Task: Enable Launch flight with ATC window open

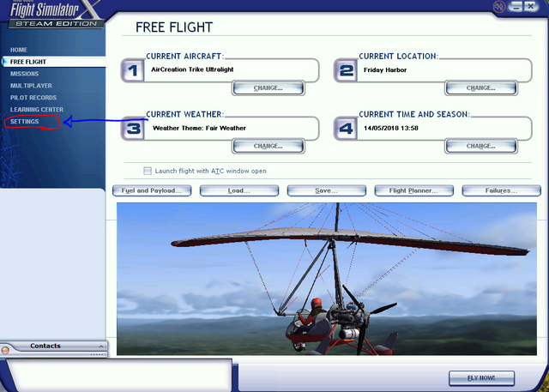Action: coord(148,171)
